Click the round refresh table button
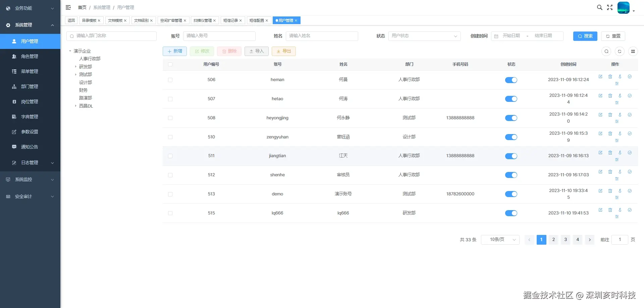This screenshot has height=308, width=644. tap(620, 51)
